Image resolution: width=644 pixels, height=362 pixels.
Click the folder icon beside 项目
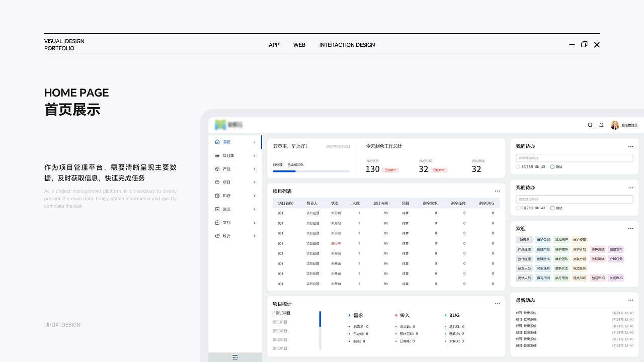(x=217, y=182)
